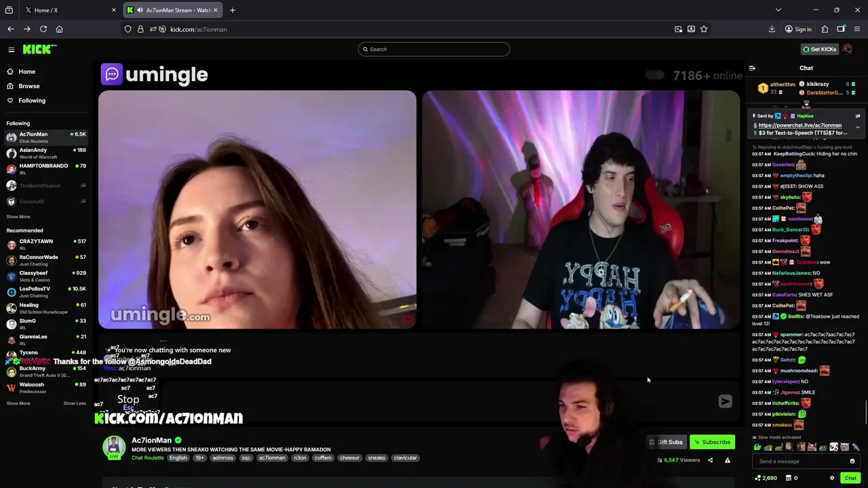This screenshot has height=488, width=868.
Task: Click the Haptixe username in pinned message
Action: click(x=805, y=116)
